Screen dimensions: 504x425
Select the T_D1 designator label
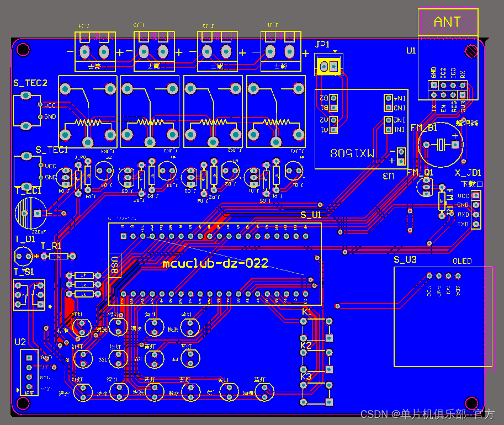25,239
